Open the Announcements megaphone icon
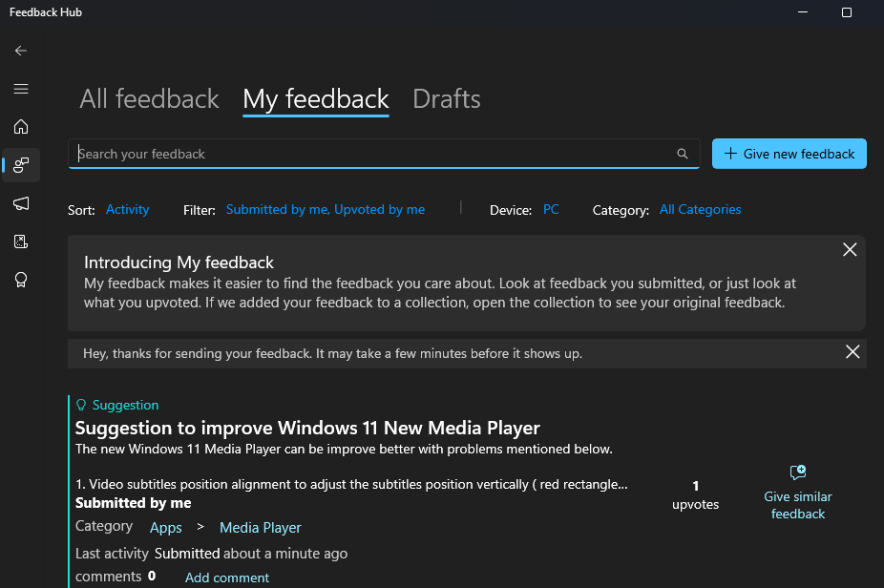Screen dimensions: 884x588 [x=21, y=203]
